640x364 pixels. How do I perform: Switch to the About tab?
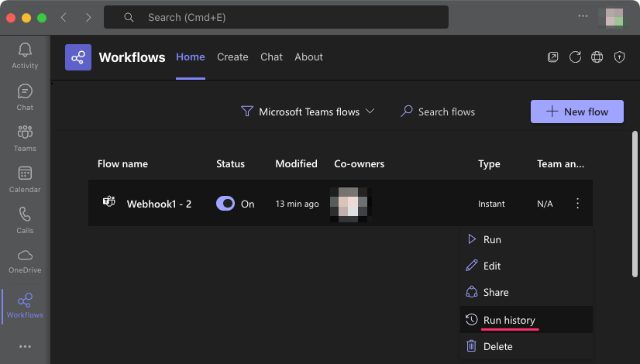(x=308, y=57)
